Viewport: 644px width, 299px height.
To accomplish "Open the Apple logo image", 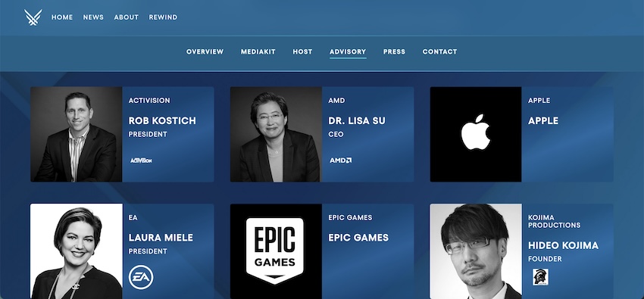I will coord(476,134).
